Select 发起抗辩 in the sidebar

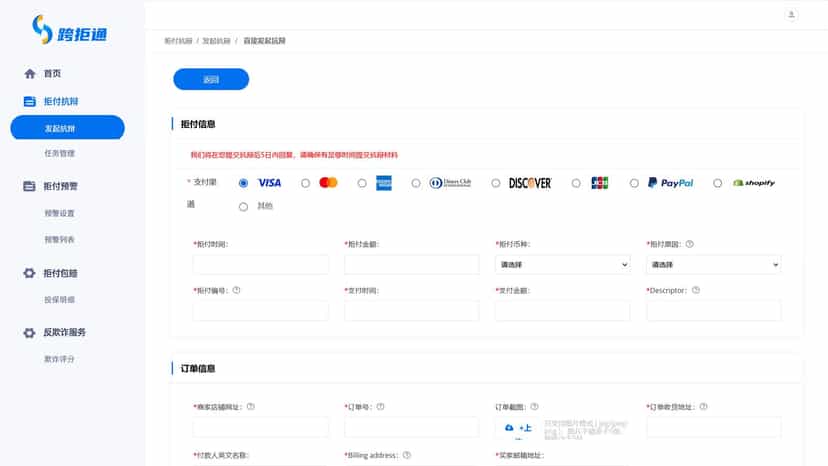coord(68,128)
